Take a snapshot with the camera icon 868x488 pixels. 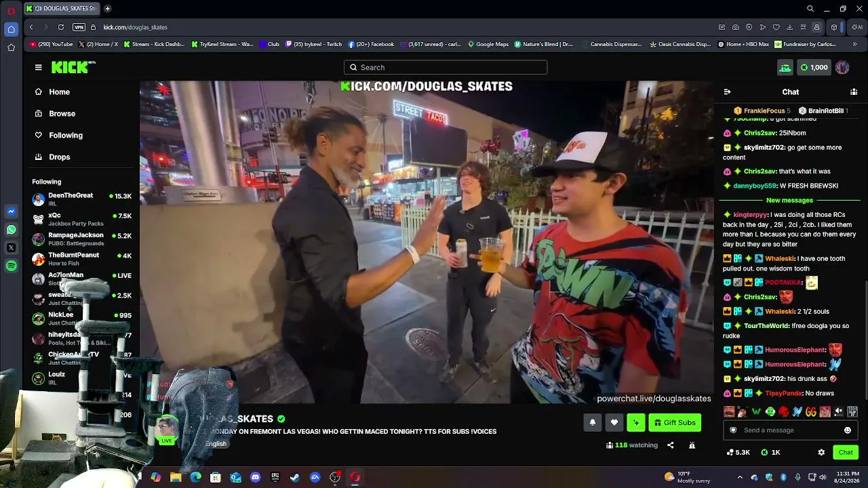pyautogui.click(x=736, y=27)
